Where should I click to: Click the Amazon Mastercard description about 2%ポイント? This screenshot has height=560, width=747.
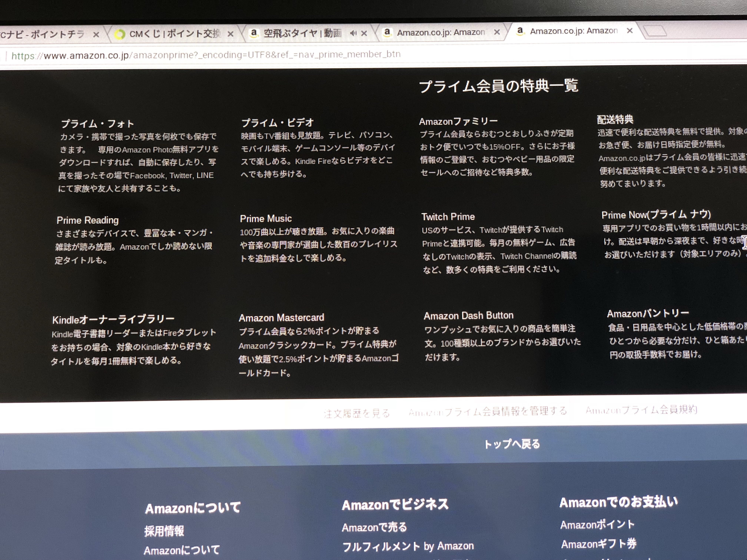[318, 352]
